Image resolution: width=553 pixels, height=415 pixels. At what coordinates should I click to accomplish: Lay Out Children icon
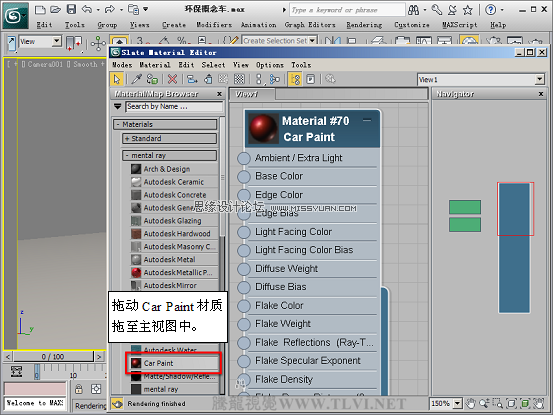(274, 79)
